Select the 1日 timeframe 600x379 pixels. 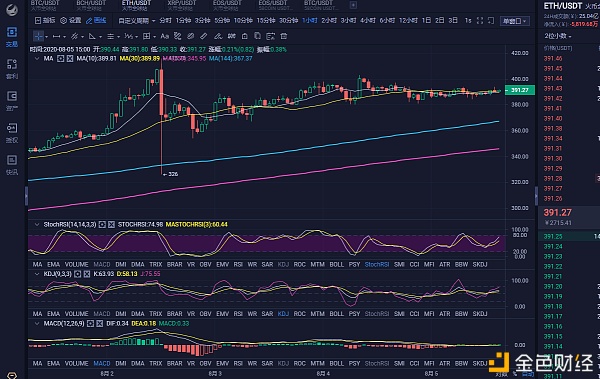tap(426, 21)
